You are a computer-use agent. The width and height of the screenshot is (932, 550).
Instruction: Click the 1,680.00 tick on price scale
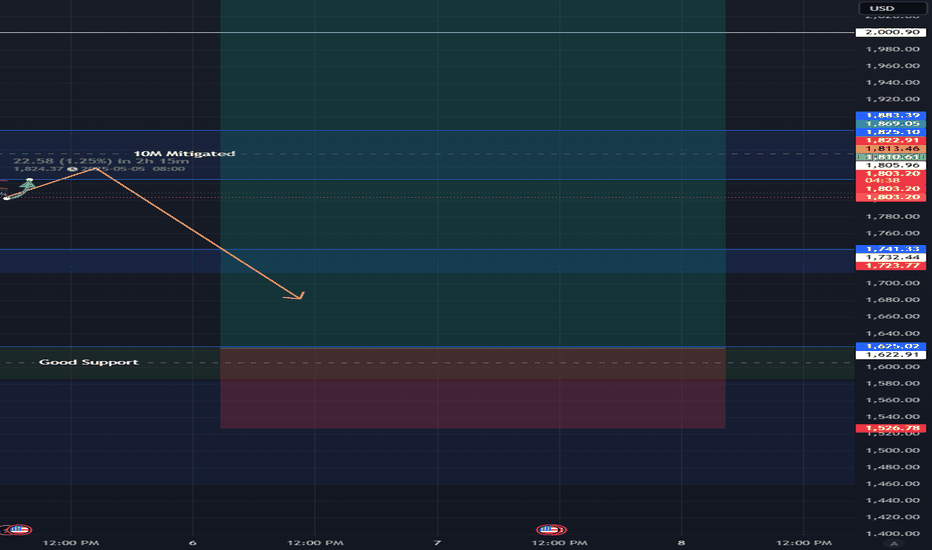click(x=893, y=300)
